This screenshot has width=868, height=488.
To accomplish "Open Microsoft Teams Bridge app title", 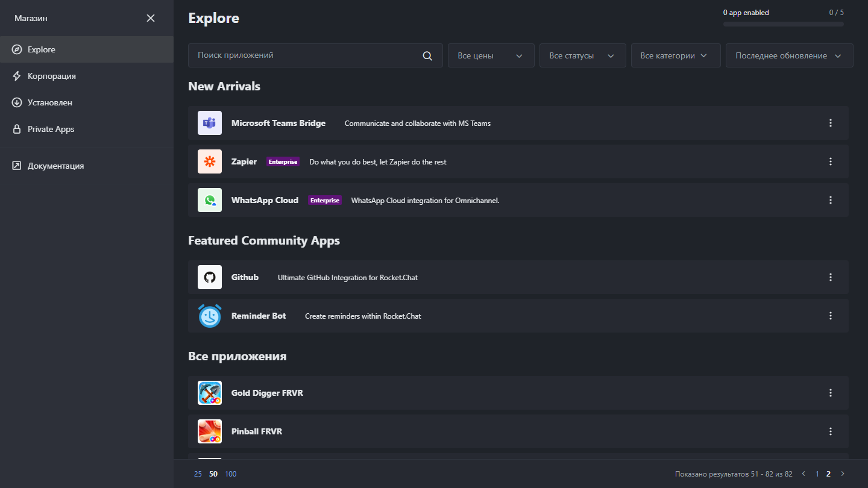I will click(278, 123).
